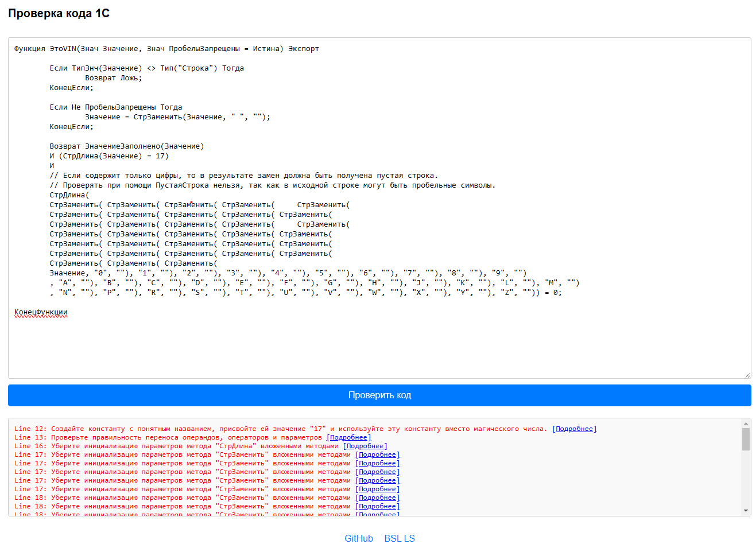Image resolution: width=756 pixels, height=544 pixels.
Task: Open Подробнее for the fourth Line 17 warning
Action: click(x=377, y=480)
